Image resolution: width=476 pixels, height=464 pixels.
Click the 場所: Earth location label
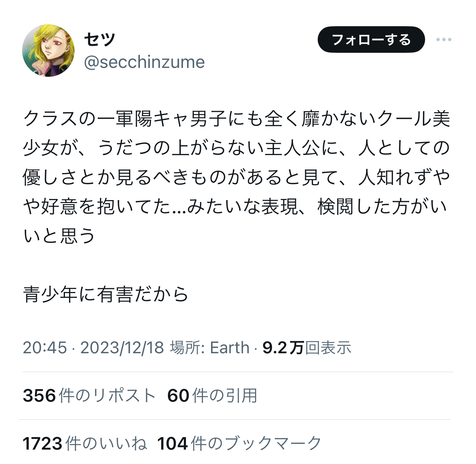pos(209,348)
